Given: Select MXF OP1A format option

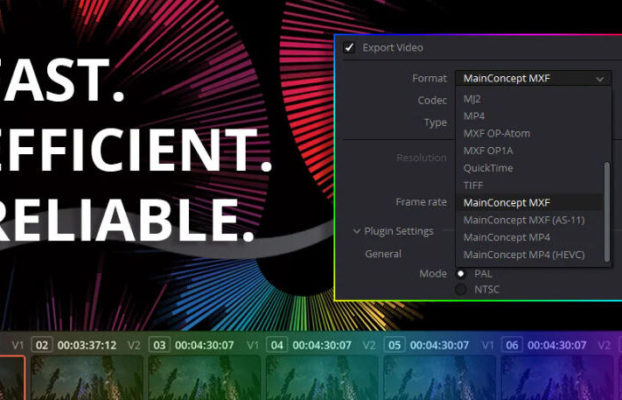Looking at the screenshot, I should click(x=488, y=151).
